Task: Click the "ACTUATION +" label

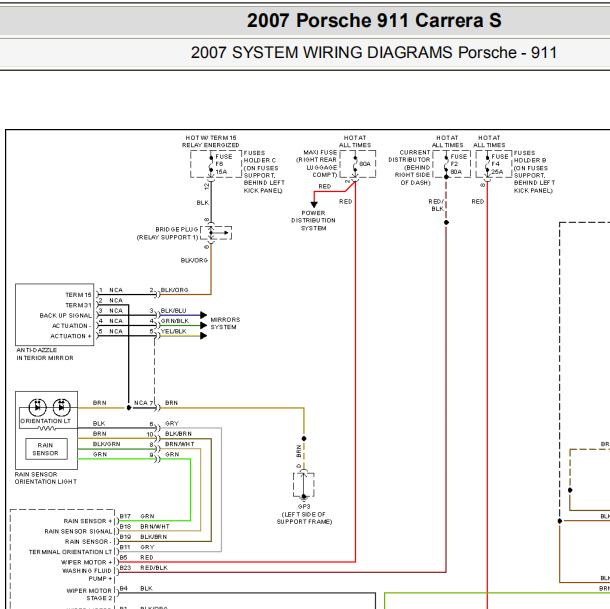Action: tap(71, 336)
